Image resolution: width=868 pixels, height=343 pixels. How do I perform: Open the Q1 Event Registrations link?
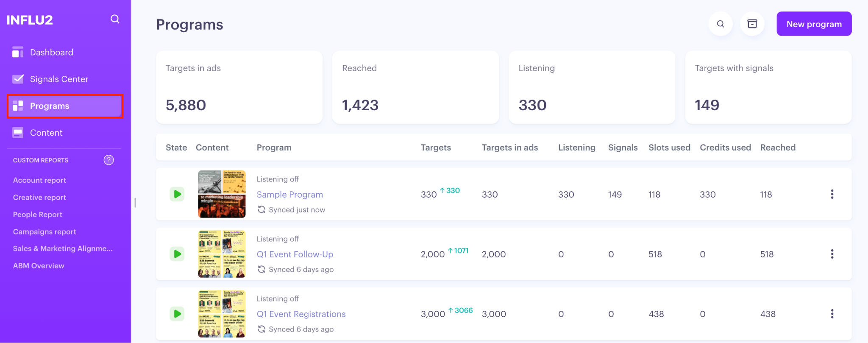(x=301, y=314)
